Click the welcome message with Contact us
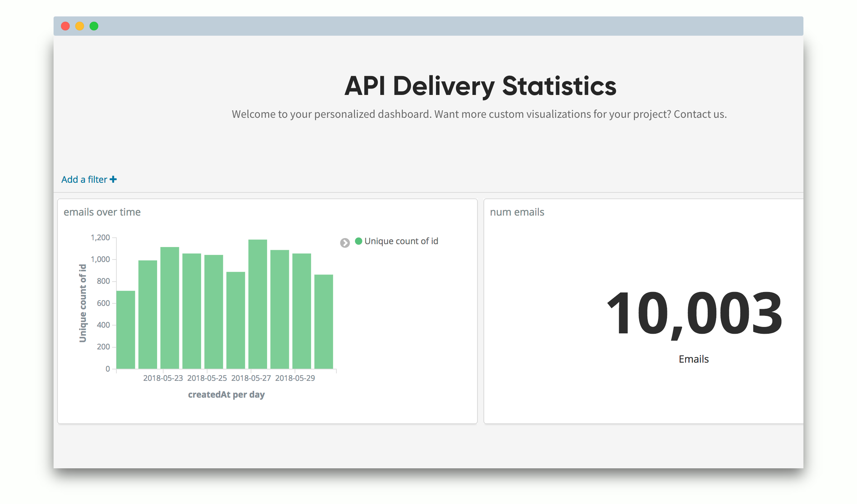 point(479,114)
